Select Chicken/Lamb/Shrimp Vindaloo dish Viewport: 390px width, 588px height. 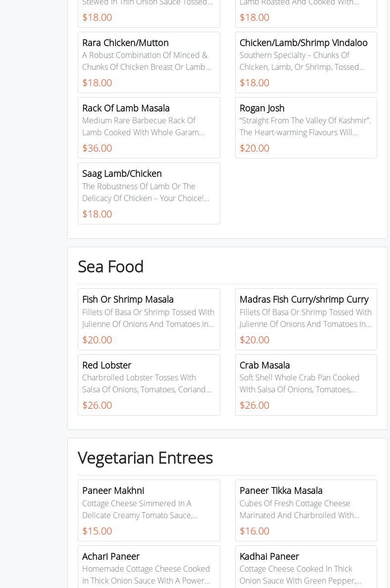click(x=303, y=43)
